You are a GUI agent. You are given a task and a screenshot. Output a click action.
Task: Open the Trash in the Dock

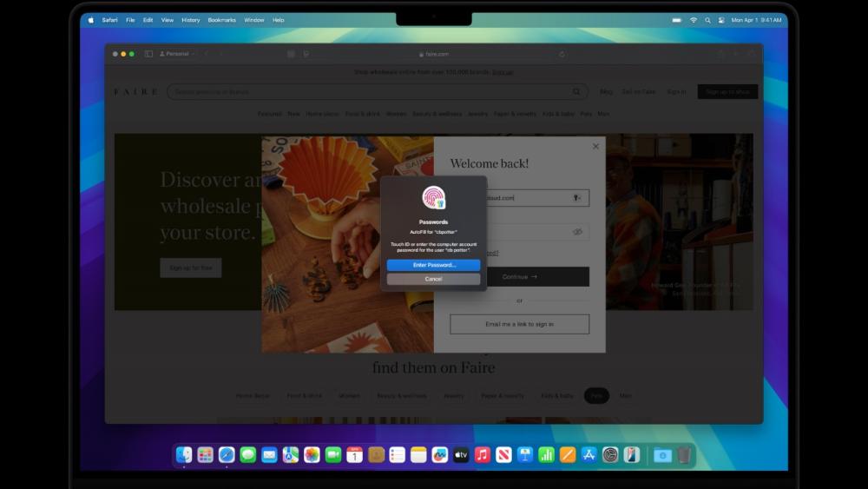click(x=684, y=455)
